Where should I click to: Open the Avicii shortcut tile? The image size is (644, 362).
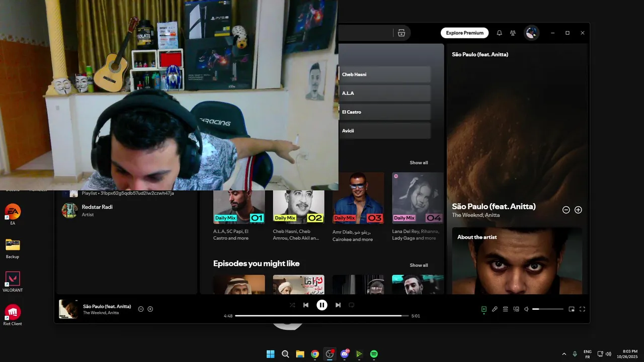385,131
